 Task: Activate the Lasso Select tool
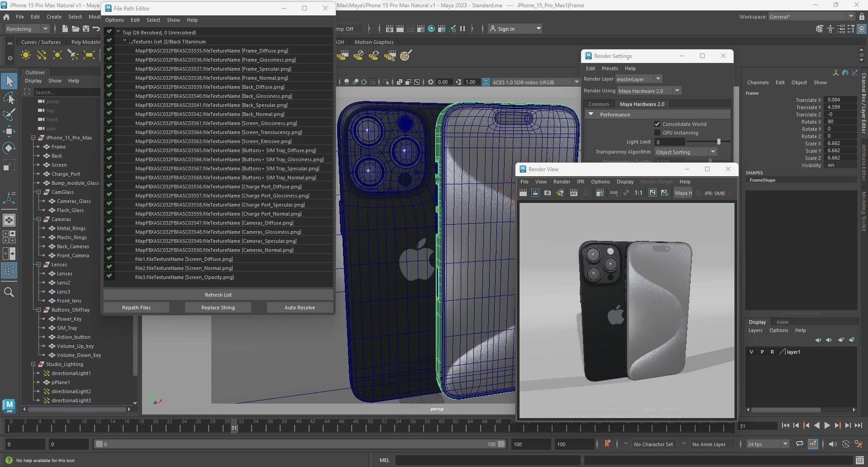tap(9, 98)
